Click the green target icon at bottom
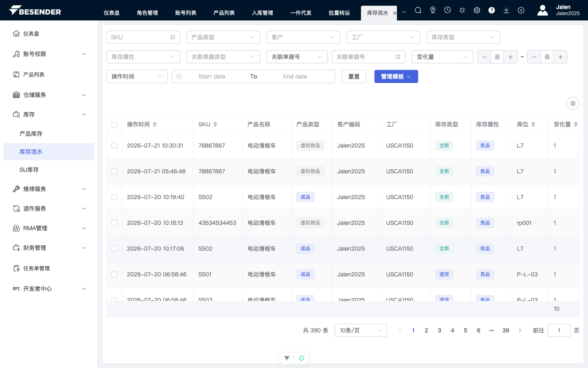588x368 pixels. point(301,358)
